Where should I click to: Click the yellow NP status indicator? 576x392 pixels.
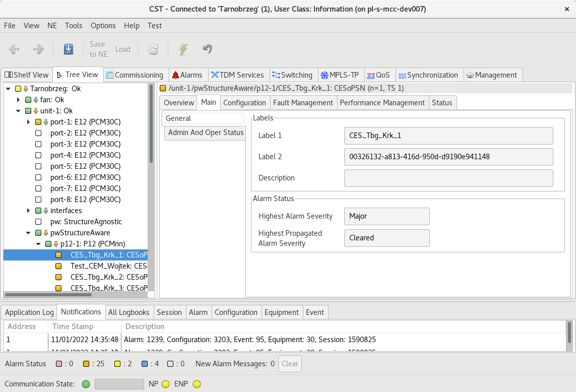pyautogui.click(x=165, y=384)
